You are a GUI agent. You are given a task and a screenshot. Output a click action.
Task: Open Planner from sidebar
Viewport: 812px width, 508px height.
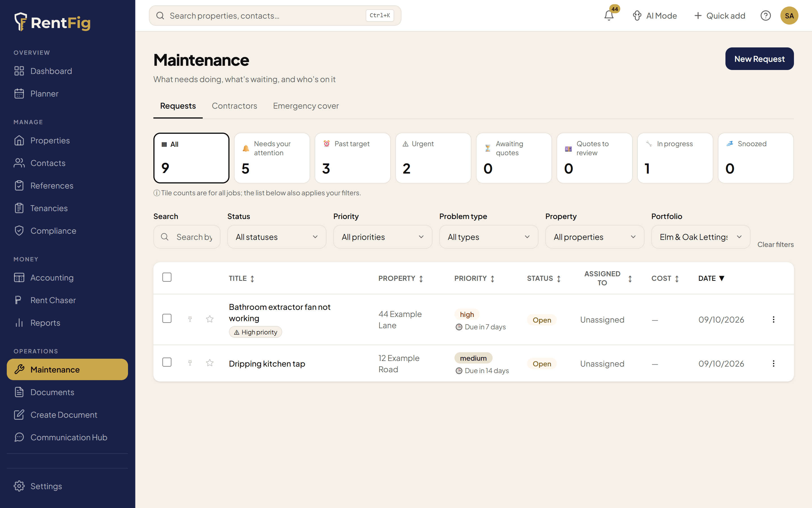[67, 93]
